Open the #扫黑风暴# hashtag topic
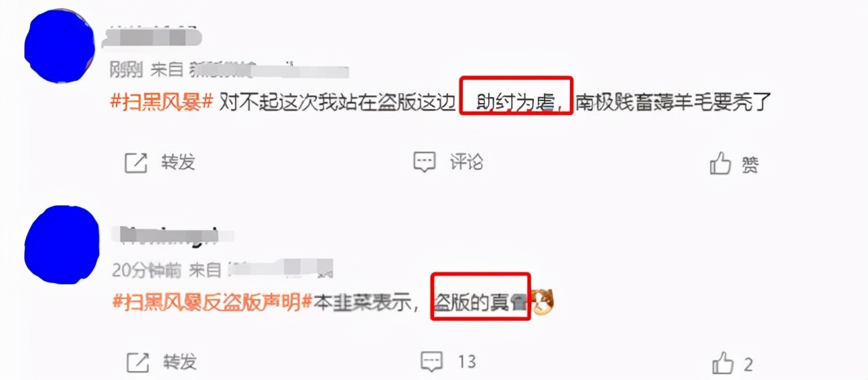The image size is (868, 380). coord(161,103)
